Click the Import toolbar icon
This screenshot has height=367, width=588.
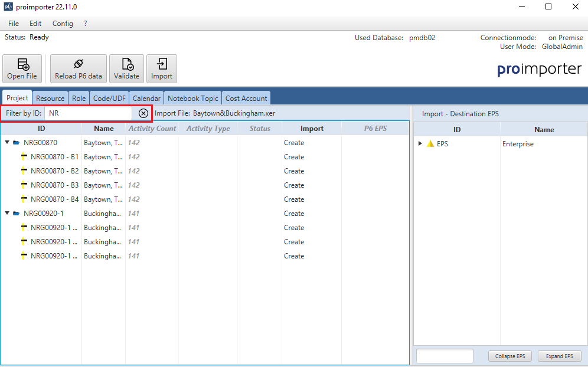161,64
